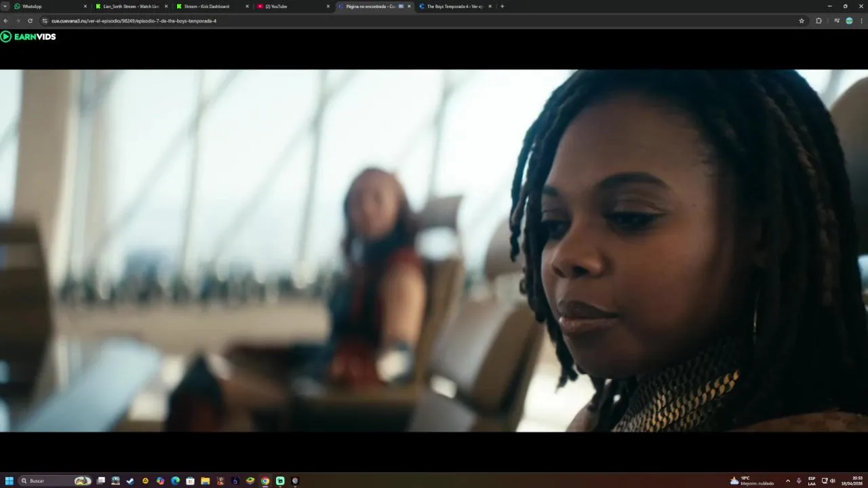View site information icon in address bar
Viewport: 868px width, 488px height.
pos(45,21)
